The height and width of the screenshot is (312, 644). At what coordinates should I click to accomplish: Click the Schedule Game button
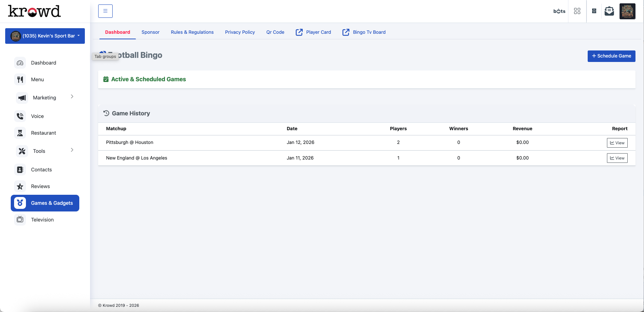click(611, 56)
